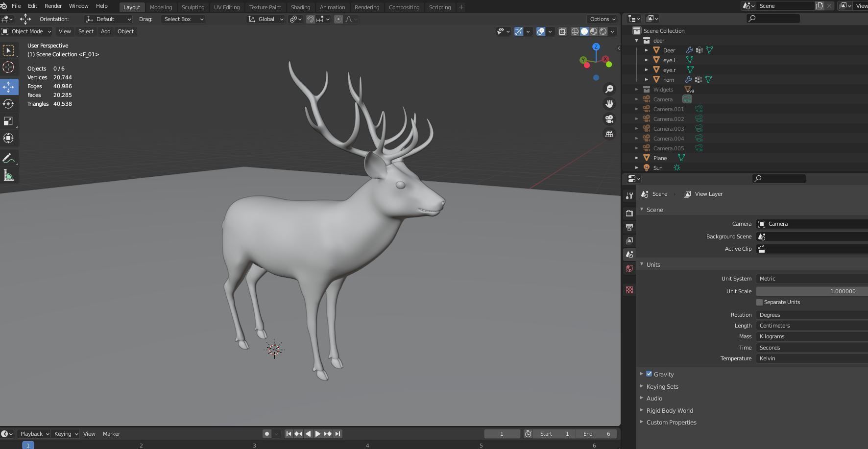Open the Length Centimeters dropdown
868x449 pixels.
click(x=812, y=326)
